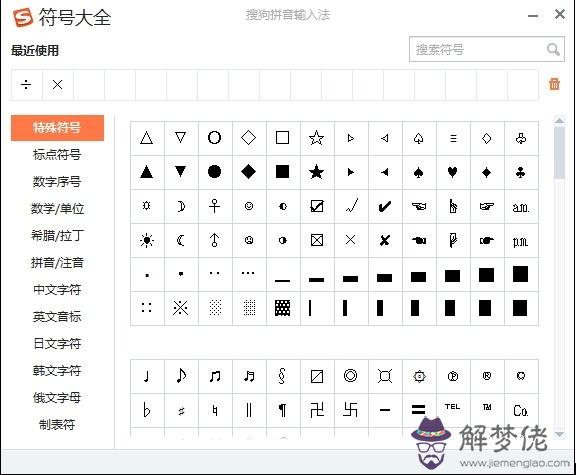Switch to the 数学/单位 category
This screenshot has width=578, height=475.
pos(57,209)
